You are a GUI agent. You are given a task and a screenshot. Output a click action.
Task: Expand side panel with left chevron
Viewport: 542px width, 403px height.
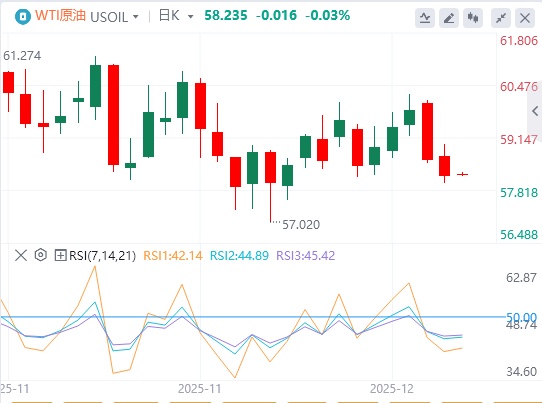(535, 111)
